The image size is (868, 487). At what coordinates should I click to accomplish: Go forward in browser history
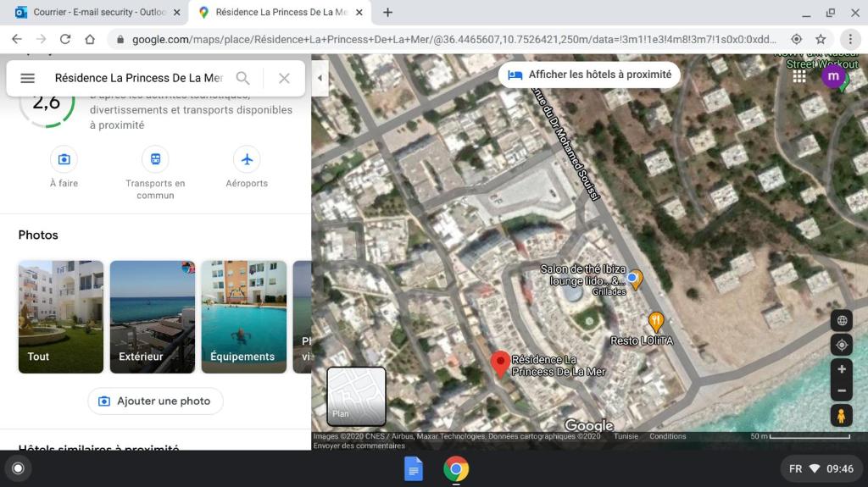[x=41, y=39]
